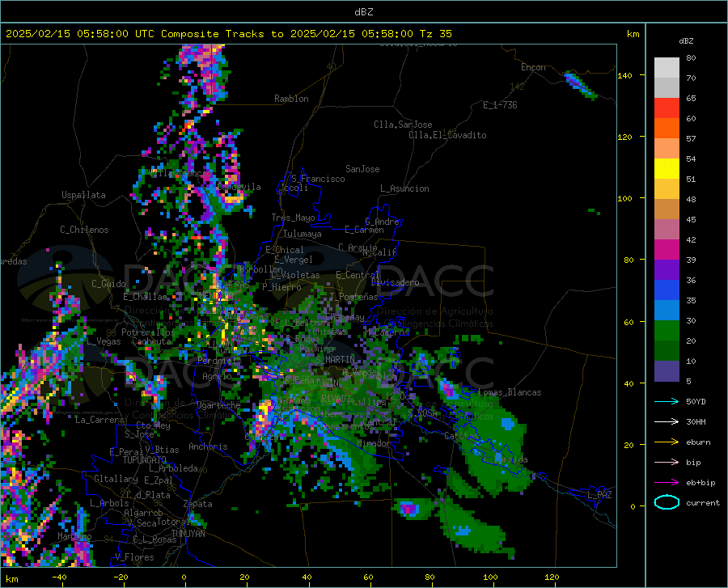Click the dBZ title at top
The image size is (728, 588).
[x=363, y=12]
